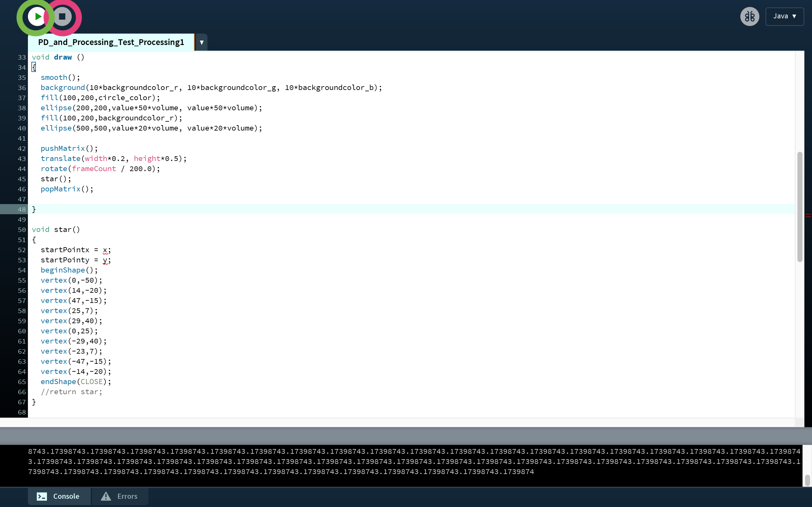Select the PD_and_Processing_Test_Processing1 tab
Image resolution: width=812 pixels, height=507 pixels.
click(x=111, y=42)
